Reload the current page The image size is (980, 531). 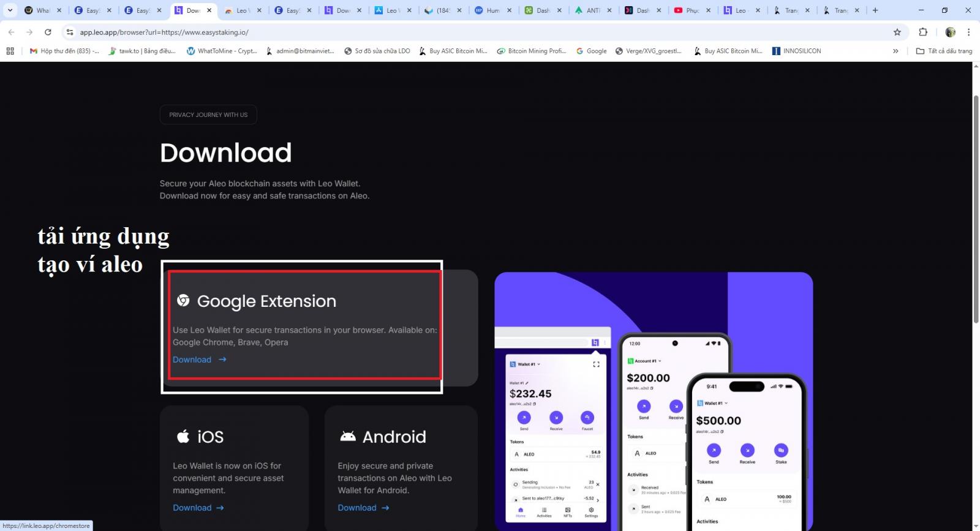(x=48, y=32)
